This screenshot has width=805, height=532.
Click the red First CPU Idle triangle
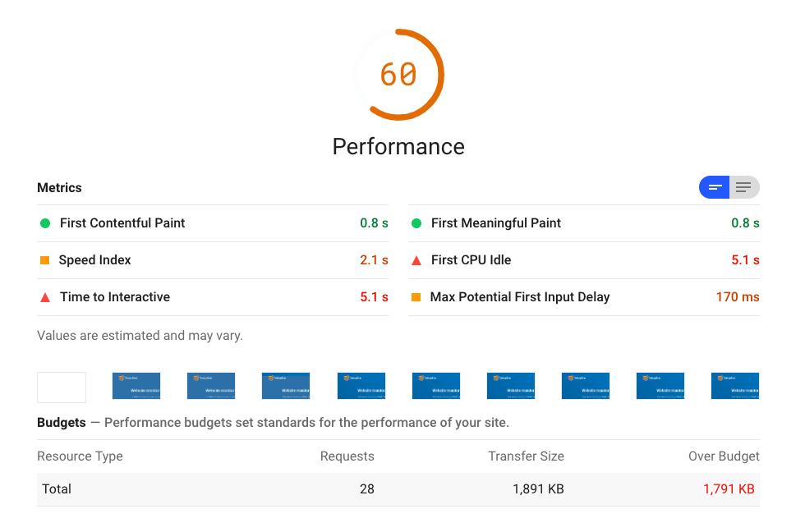click(416, 260)
